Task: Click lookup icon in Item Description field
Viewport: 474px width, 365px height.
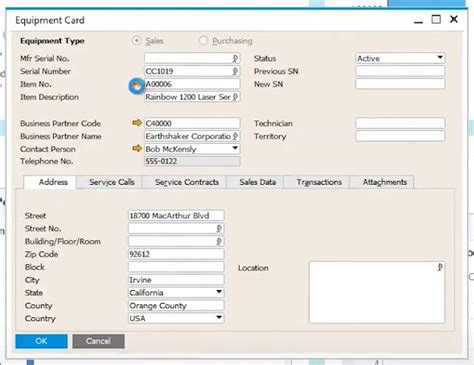Action: click(235, 97)
